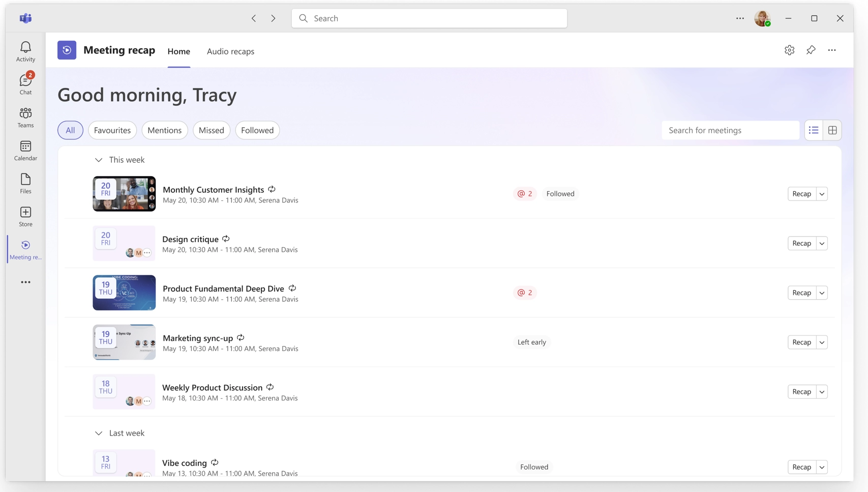
Task: Click Left early tag on Marketing sync-up
Action: (x=532, y=342)
